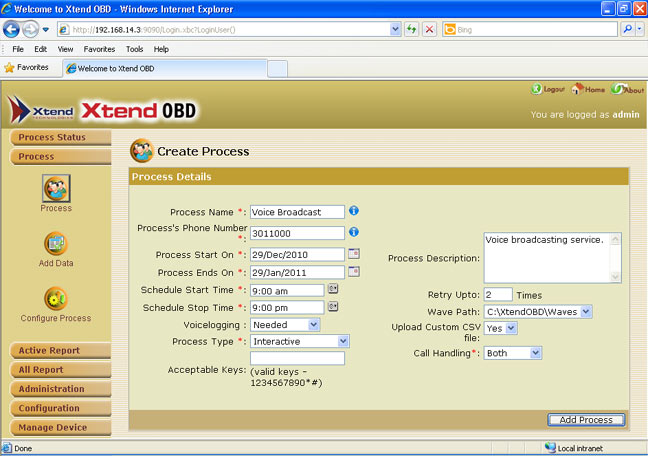Open recent pages dropdown arrow

tap(46, 29)
